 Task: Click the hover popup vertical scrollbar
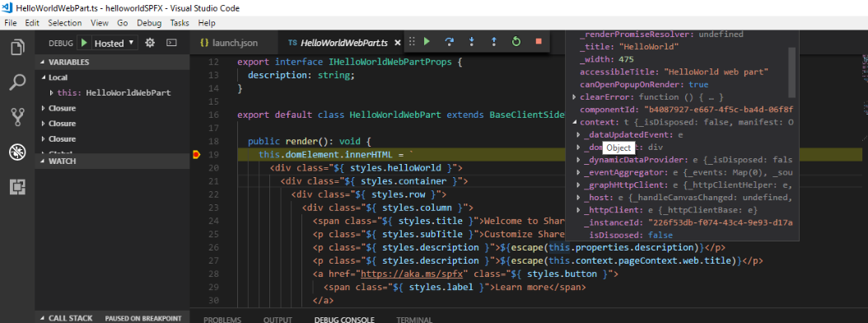[792, 72]
